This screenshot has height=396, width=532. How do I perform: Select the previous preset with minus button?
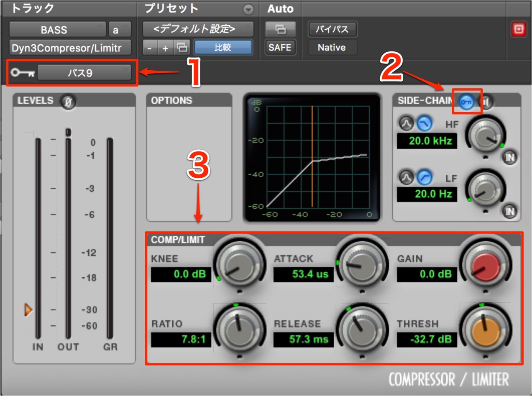coord(150,48)
